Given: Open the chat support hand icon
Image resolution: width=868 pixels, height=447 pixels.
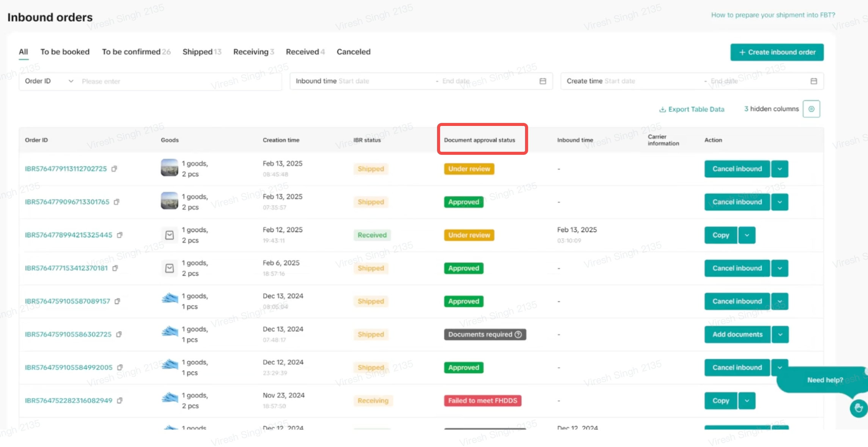Looking at the screenshot, I should pyautogui.click(x=859, y=408).
